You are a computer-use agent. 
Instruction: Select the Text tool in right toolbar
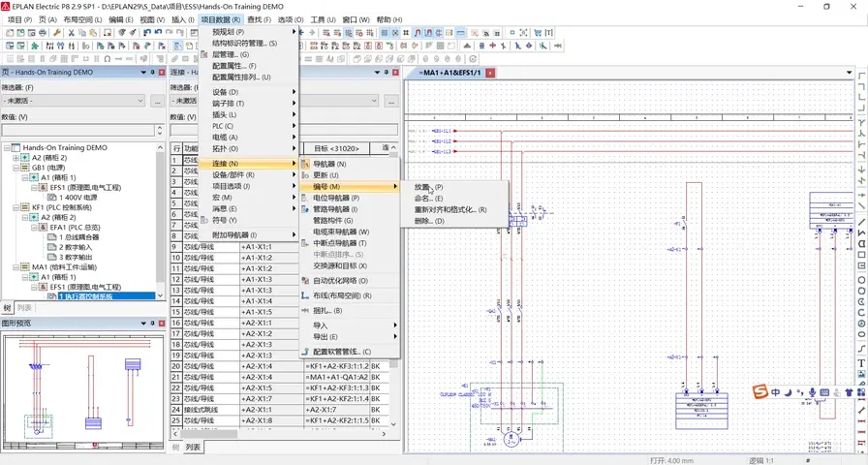pyautogui.click(x=862, y=363)
